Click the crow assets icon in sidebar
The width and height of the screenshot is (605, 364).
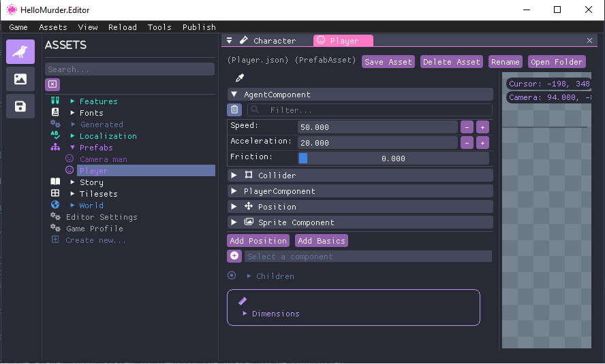click(20, 52)
